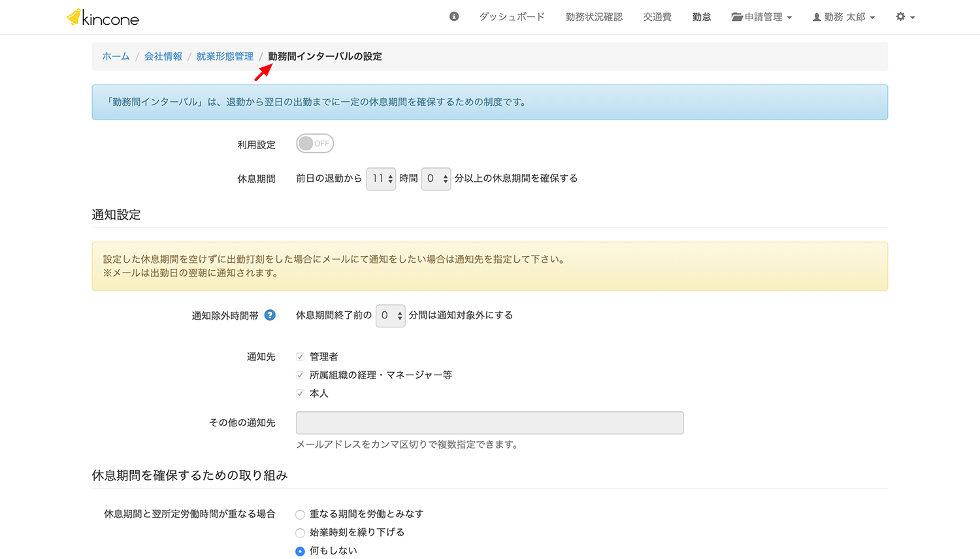Open the settings gear menu
This screenshot has width=980, height=559.
905,17
